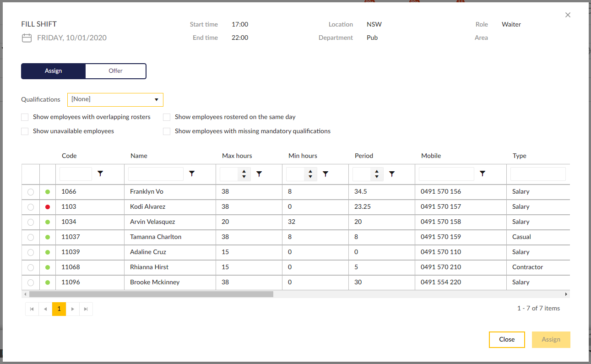Click the Name column header

[x=139, y=156]
